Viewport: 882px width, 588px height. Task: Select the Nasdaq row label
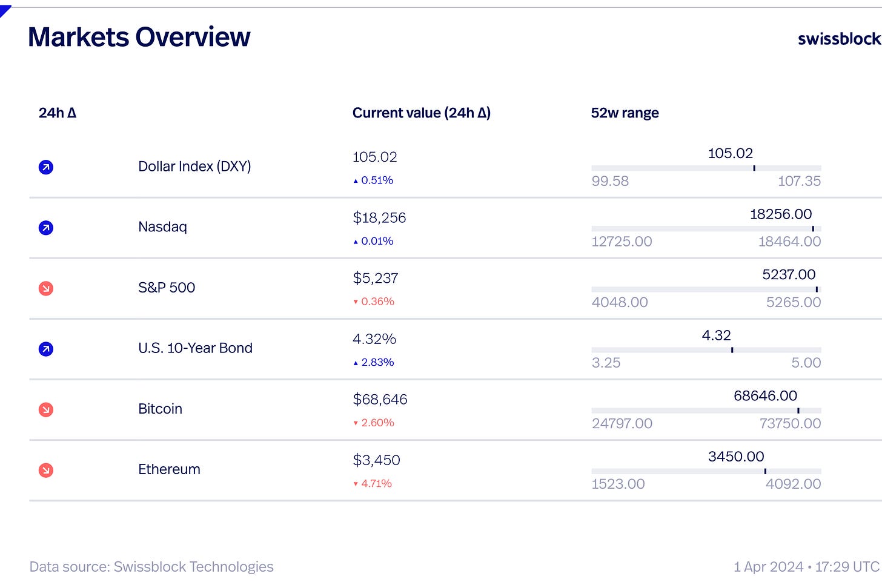[162, 227]
